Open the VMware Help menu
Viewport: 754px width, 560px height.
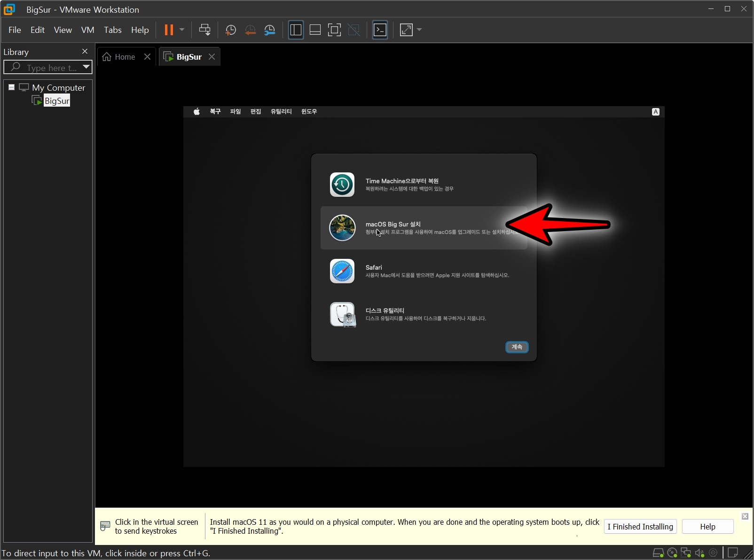click(x=140, y=30)
